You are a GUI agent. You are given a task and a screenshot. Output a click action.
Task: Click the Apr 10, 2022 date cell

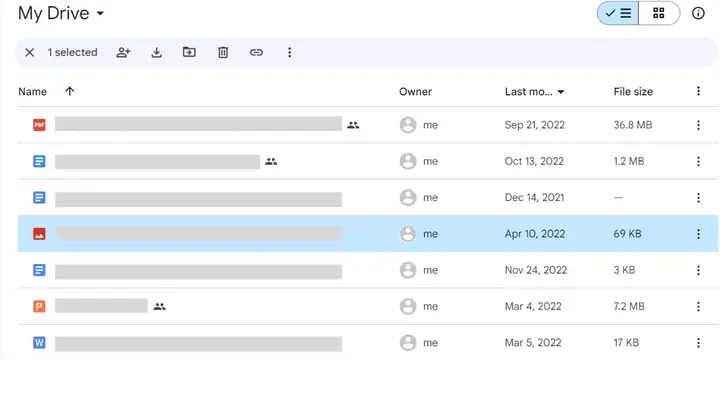535,234
